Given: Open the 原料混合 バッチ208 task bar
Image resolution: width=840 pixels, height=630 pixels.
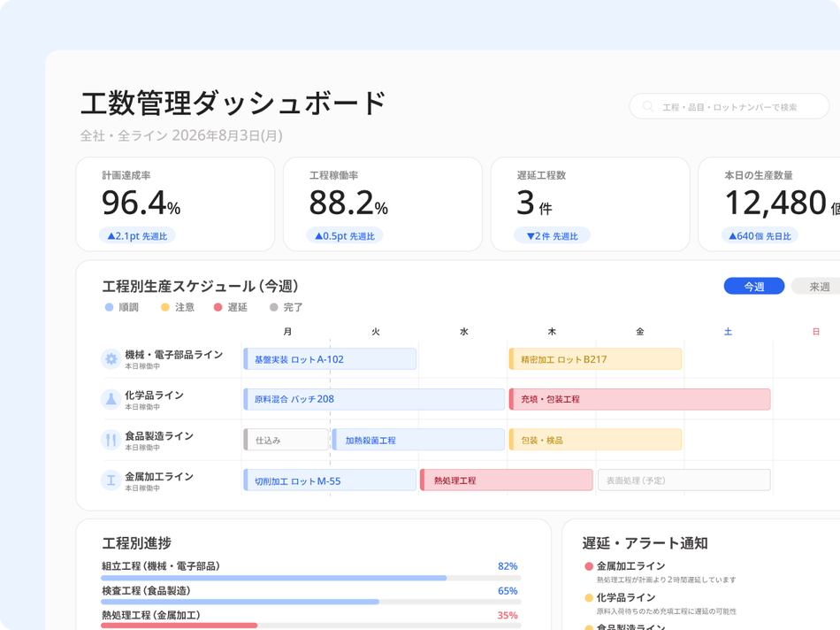Looking at the screenshot, I should click(374, 399).
